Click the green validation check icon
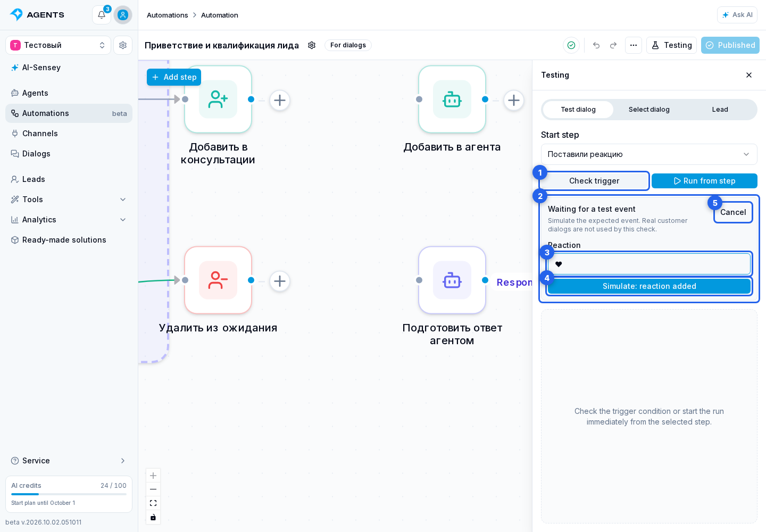 click(571, 45)
